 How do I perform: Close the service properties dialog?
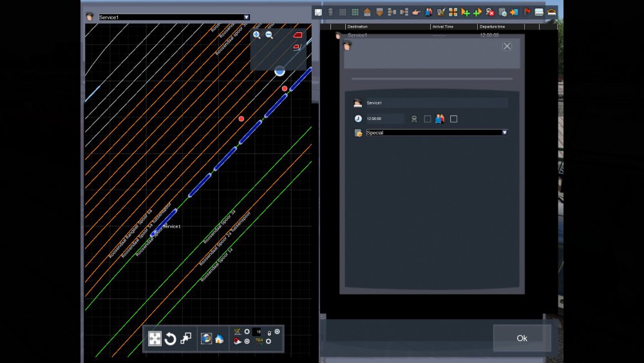pyautogui.click(x=507, y=46)
